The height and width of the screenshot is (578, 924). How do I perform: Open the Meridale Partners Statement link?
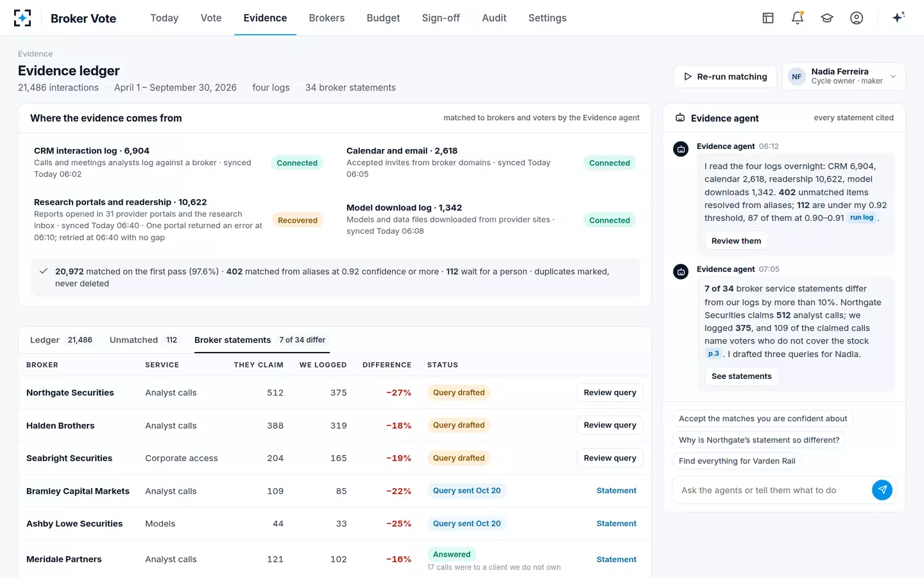point(617,559)
